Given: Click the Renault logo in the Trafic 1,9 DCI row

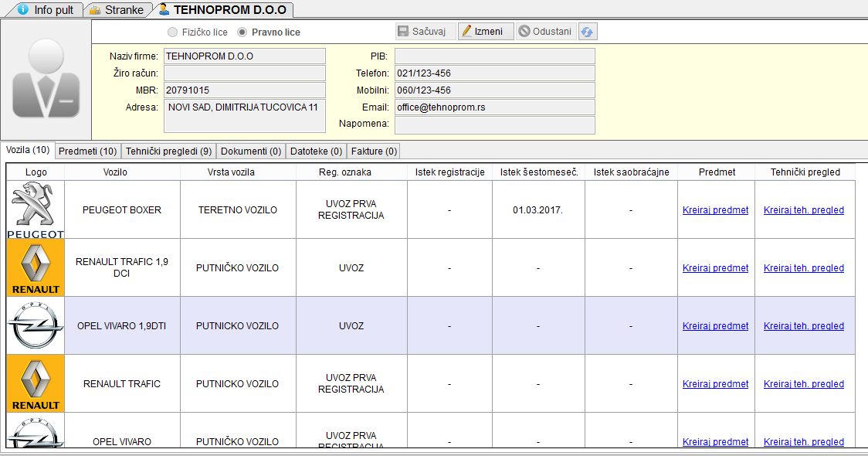Looking at the screenshot, I should point(36,267).
